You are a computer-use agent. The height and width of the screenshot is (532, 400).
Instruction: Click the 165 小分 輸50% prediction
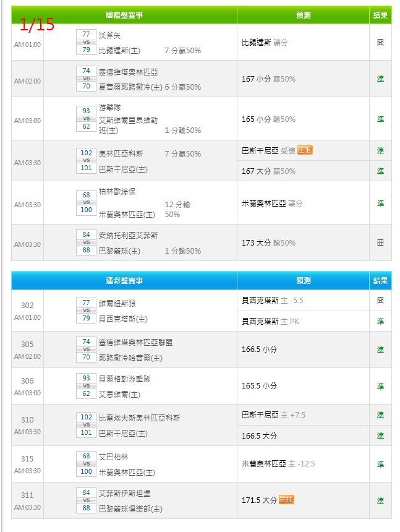coord(268,119)
